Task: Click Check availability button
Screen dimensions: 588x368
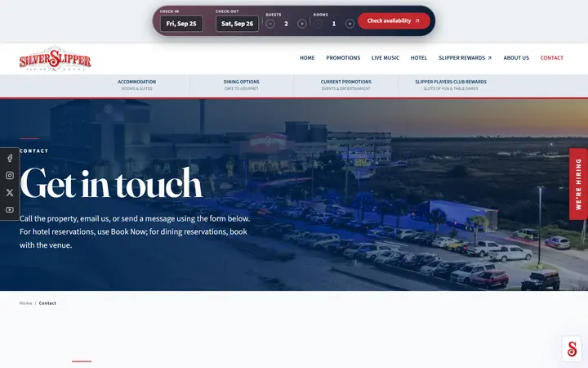Action: pyautogui.click(x=394, y=21)
